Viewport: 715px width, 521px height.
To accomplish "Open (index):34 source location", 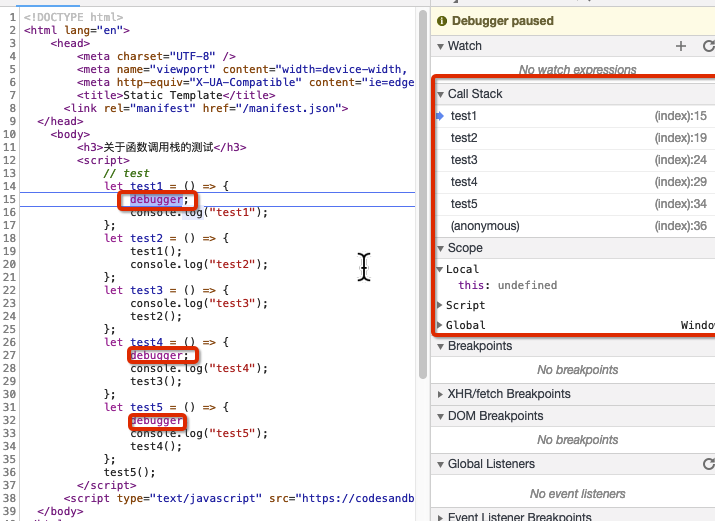I will tap(680, 204).
